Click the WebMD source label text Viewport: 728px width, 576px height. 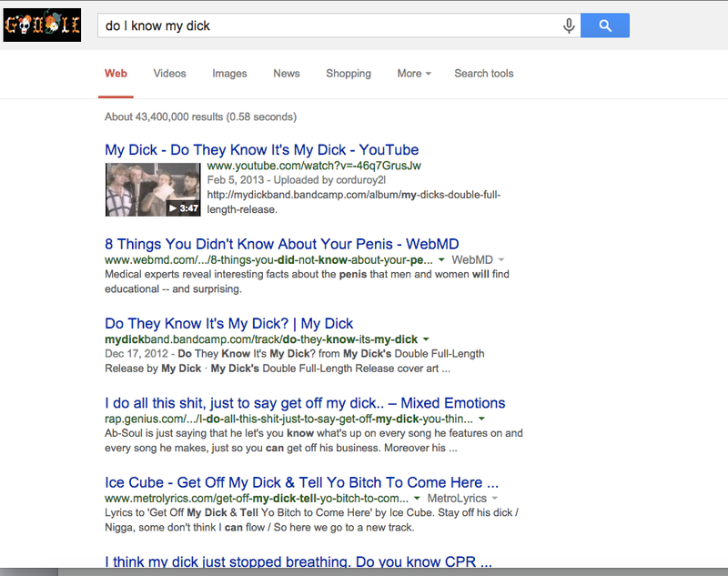[x=472, y=260]
